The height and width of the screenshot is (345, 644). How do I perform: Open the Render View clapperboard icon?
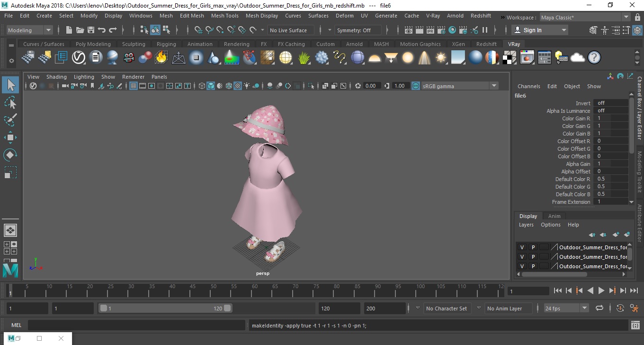pyautogui.click(x=409, y=30)
